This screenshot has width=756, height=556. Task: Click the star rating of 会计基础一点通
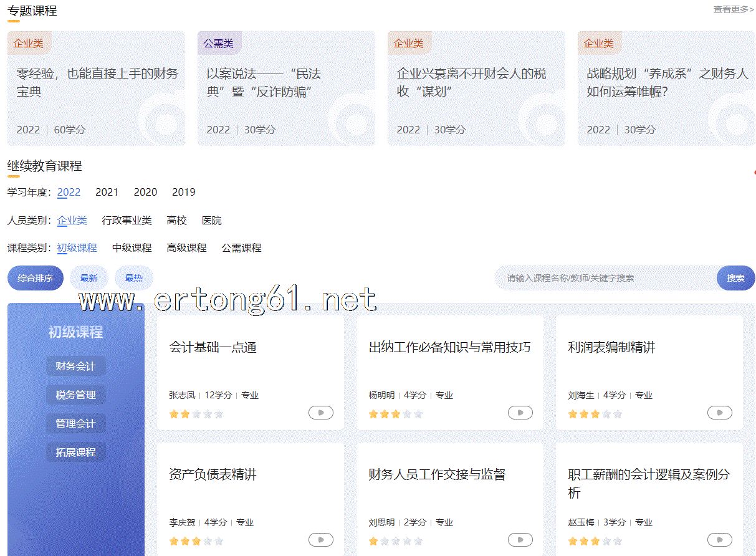196,414
